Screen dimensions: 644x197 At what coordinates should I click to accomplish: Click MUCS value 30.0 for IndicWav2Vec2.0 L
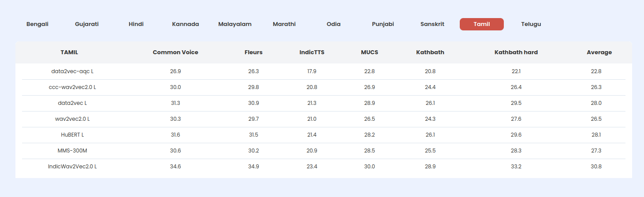tap(369, 167)
